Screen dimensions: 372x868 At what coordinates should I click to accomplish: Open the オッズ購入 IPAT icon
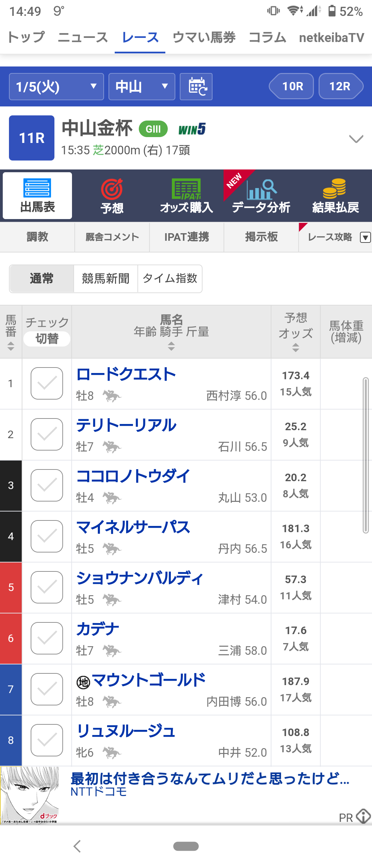(186, 189)
